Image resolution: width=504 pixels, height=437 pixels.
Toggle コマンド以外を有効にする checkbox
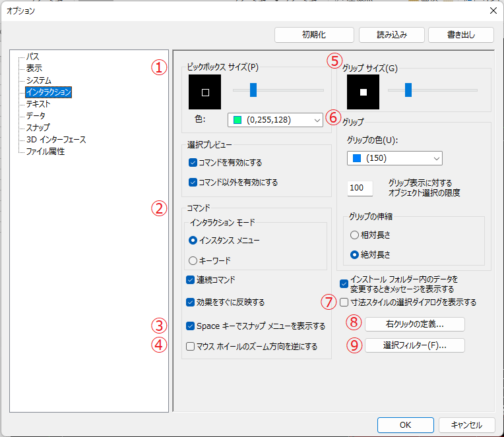coord(193,183)
